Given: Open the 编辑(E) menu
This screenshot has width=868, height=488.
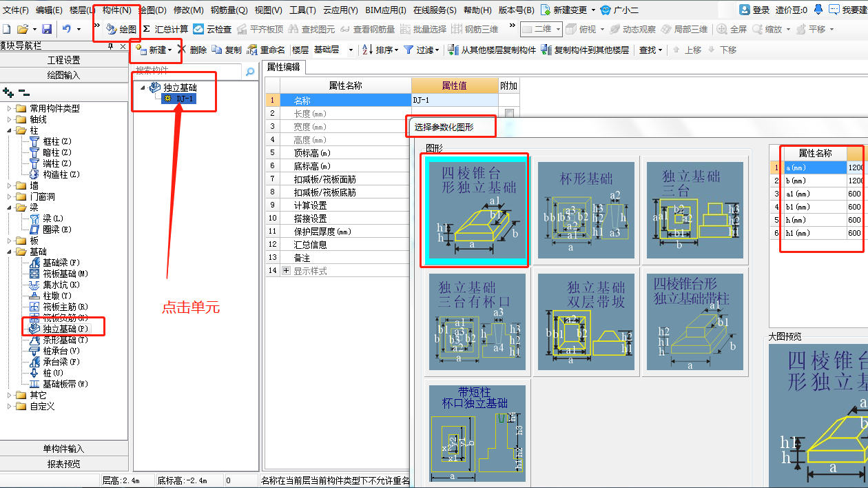Looking at the screenshot, I should tap(49, 10).
